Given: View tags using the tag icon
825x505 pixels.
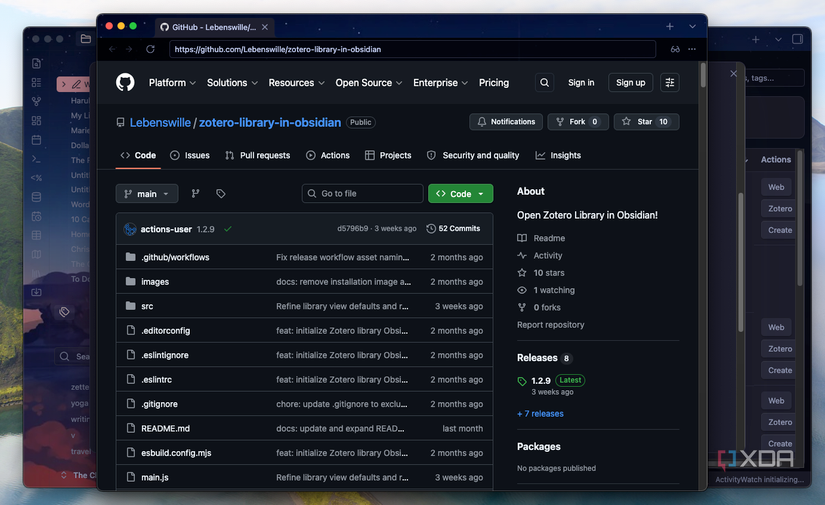Looking at the screenshot, I should 220,194.
